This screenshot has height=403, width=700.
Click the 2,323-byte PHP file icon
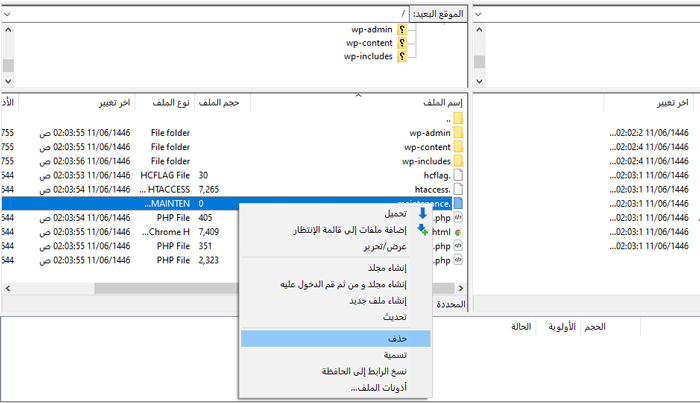pos(458,260)
